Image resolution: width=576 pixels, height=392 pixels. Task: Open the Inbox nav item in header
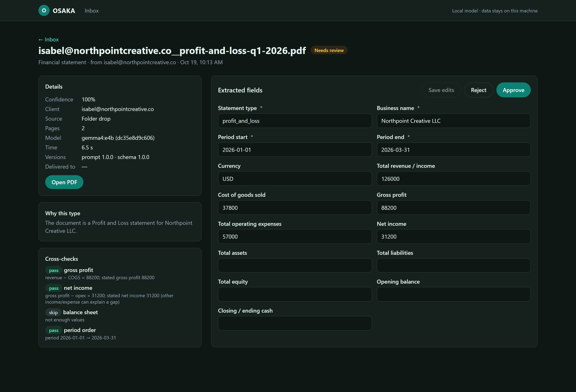pos(92,11)
